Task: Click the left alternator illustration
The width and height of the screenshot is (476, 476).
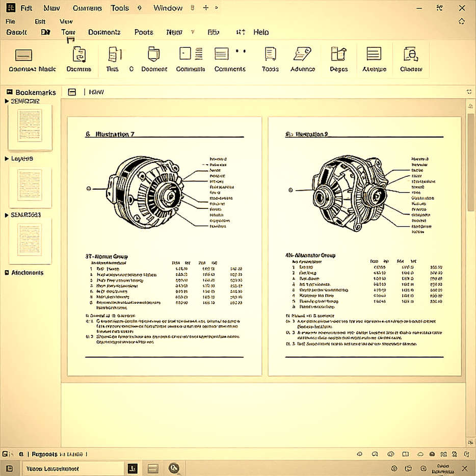Action: 145,193
